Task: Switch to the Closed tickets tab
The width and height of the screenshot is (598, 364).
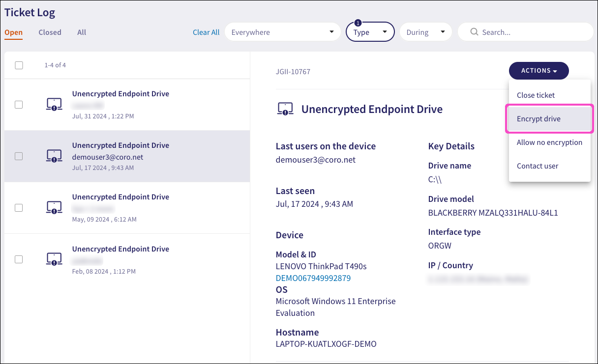Action: tap(50, 32)
